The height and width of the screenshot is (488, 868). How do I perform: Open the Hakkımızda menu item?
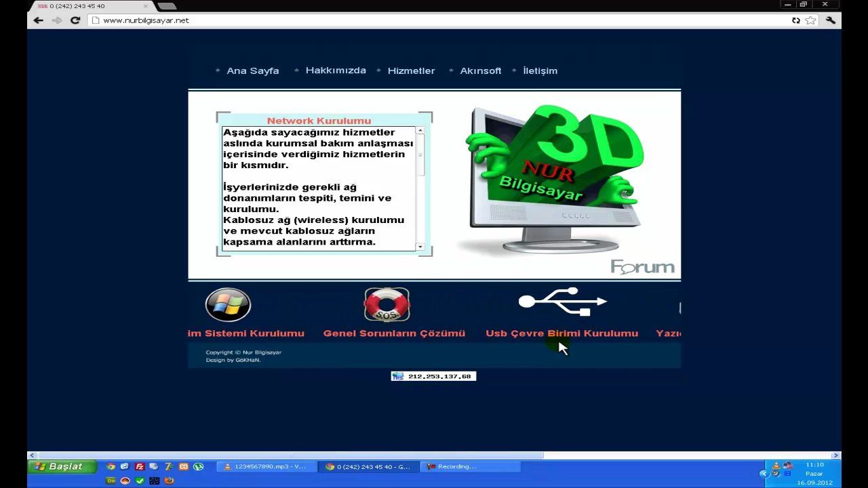pyautogui.click(x=336, y=70)
